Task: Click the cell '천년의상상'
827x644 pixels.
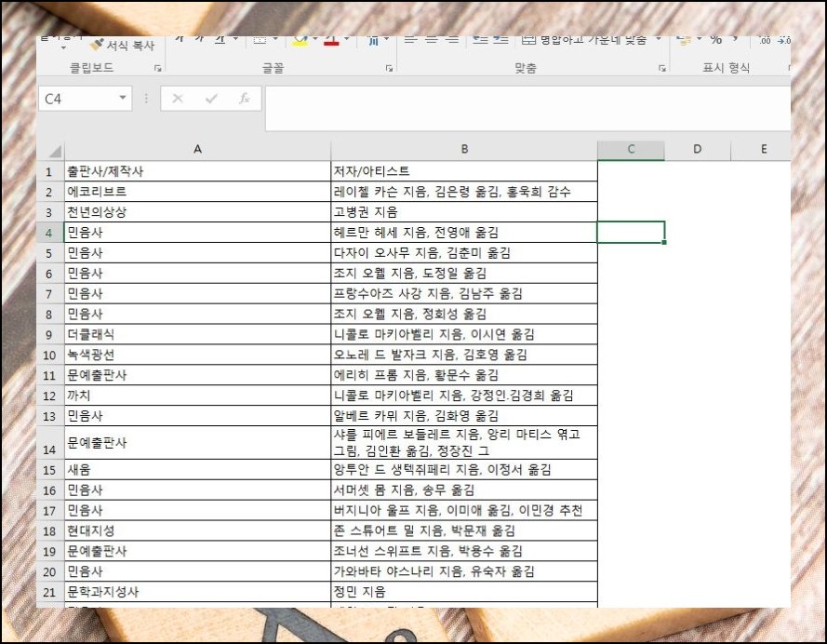Action: point(197,212)
